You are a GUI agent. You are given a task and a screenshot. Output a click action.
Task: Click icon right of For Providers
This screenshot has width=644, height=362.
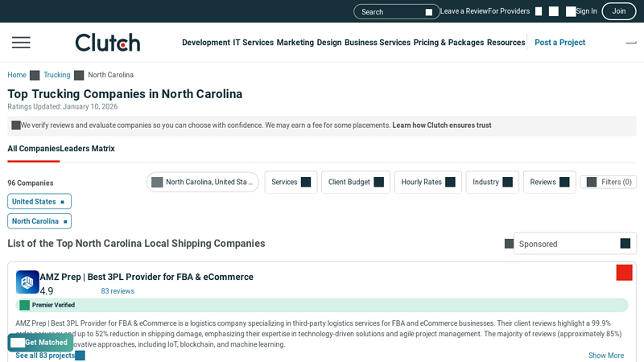pos(539,11)
